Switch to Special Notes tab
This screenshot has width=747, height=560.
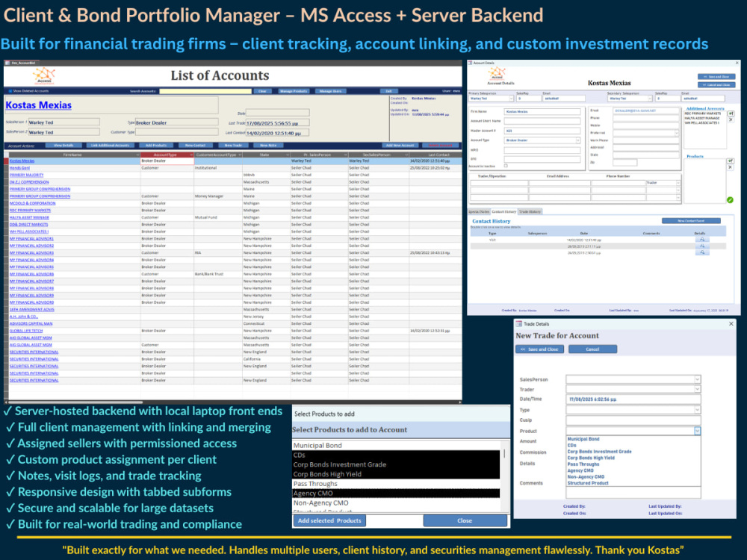pyautogui.click(x=478, y=211)
